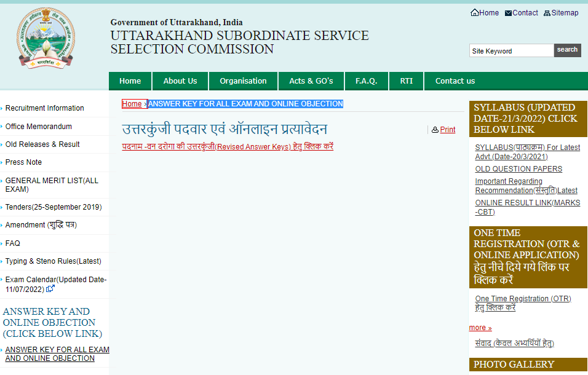The image size is (588, 375).
Task: Open the Contact header link
Action: [525, 13]
